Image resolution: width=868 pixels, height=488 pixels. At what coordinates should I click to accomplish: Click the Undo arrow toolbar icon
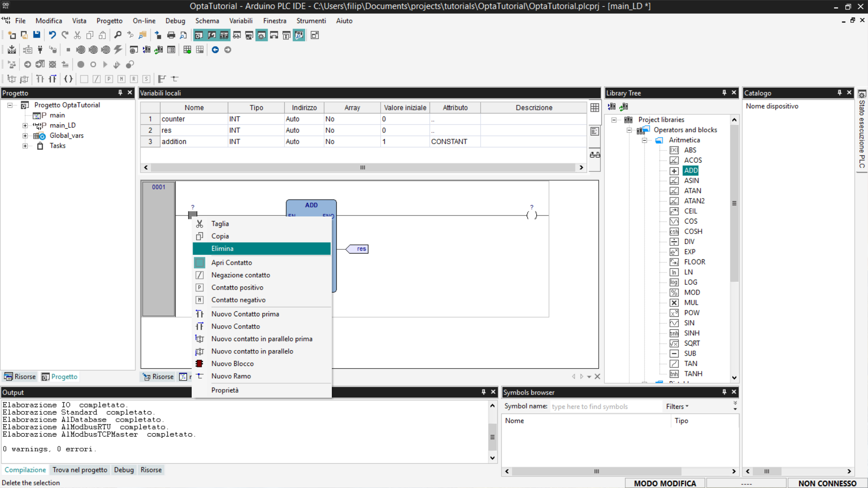coord(52,35)
